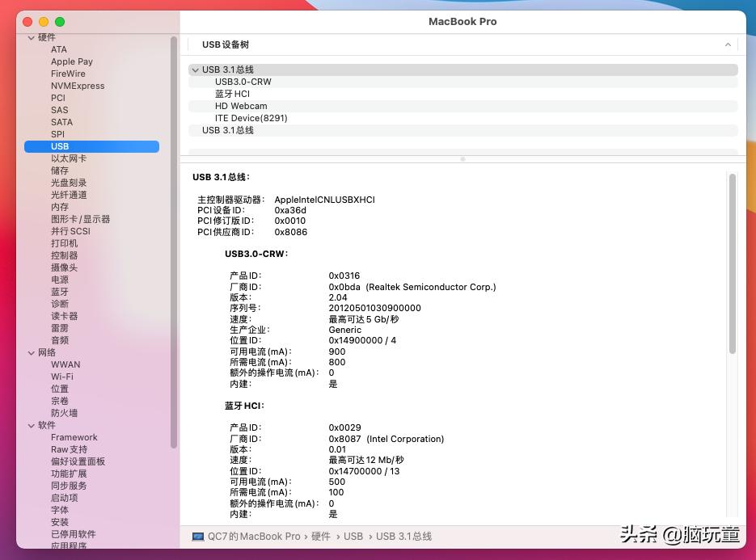
Task: Click the USB设备树 header collapse chevron
Action: click(728, 45)
